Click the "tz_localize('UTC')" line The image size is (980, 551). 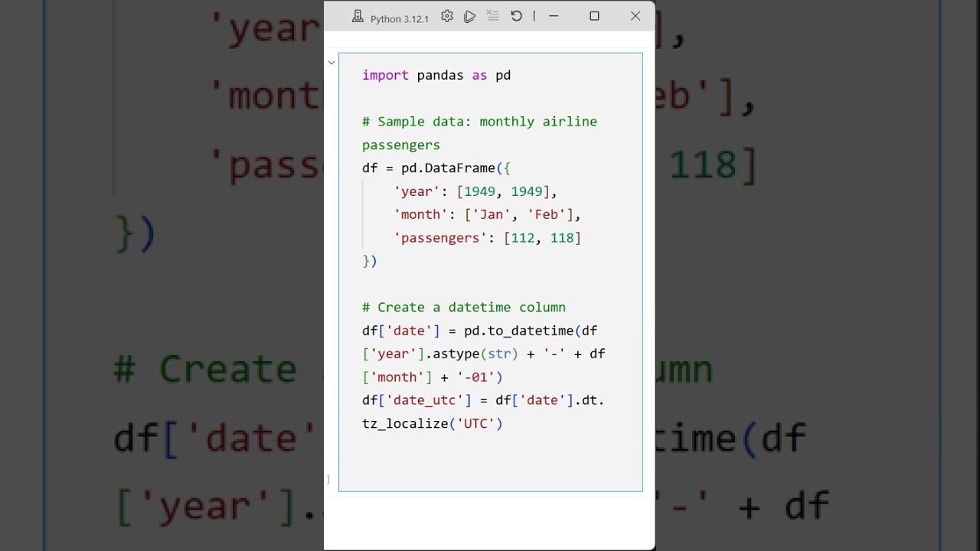click(433, 423)
